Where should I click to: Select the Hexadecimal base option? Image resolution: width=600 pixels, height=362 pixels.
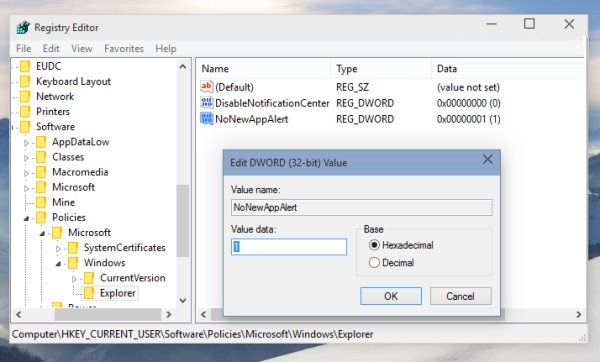tap(374, 245)
